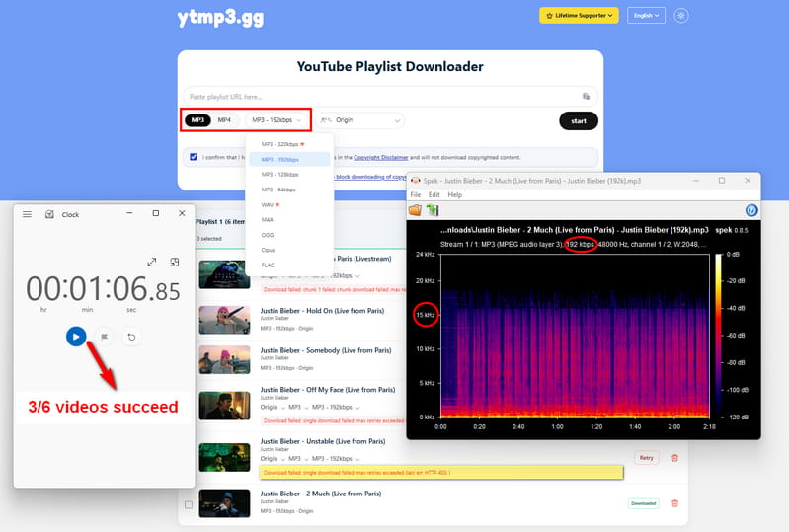Switch format toggle to MP4
The width and height of the screenshot is (789, 532).
point(224,120)
